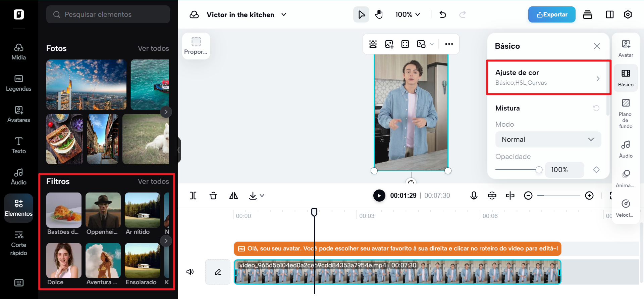
Task: Click the cloud save status icon
Action: tap(194, 14)
